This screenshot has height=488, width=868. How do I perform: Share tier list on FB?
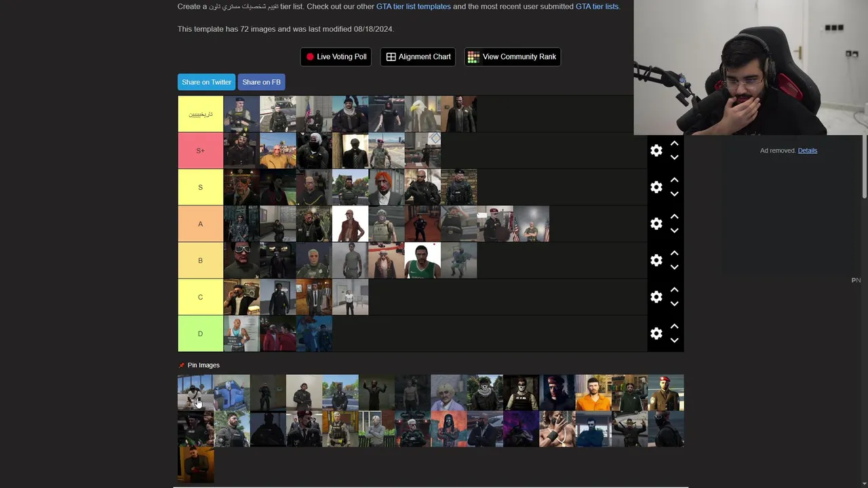coord(261,82)
